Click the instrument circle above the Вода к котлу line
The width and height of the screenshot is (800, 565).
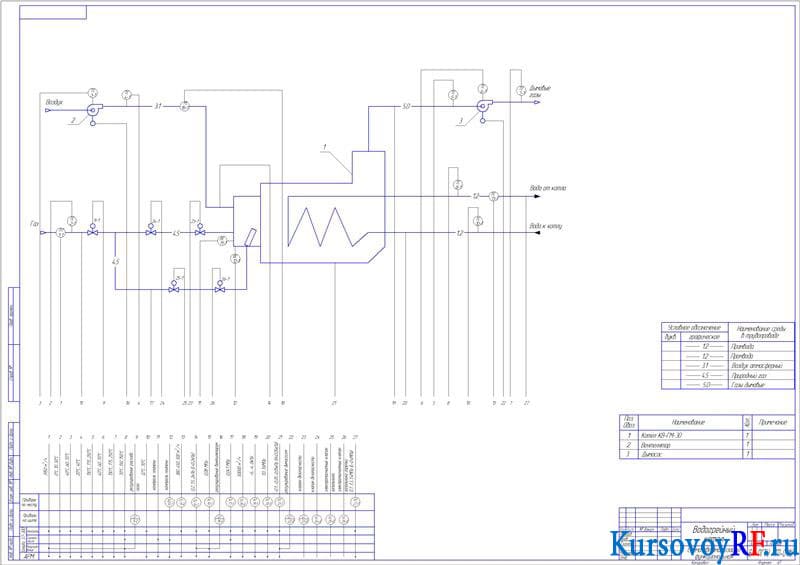(x=478, y=221)
